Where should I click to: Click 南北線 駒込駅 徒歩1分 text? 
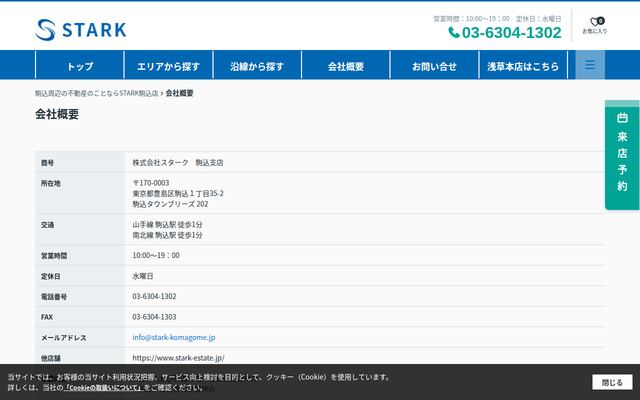pyautogui.click(x=167, y=235)
